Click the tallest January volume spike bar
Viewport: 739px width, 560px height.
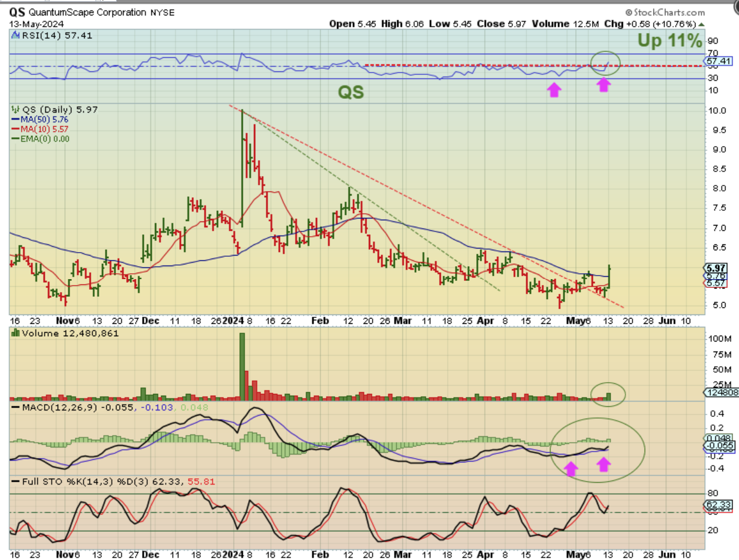click(x=242, y=366)
